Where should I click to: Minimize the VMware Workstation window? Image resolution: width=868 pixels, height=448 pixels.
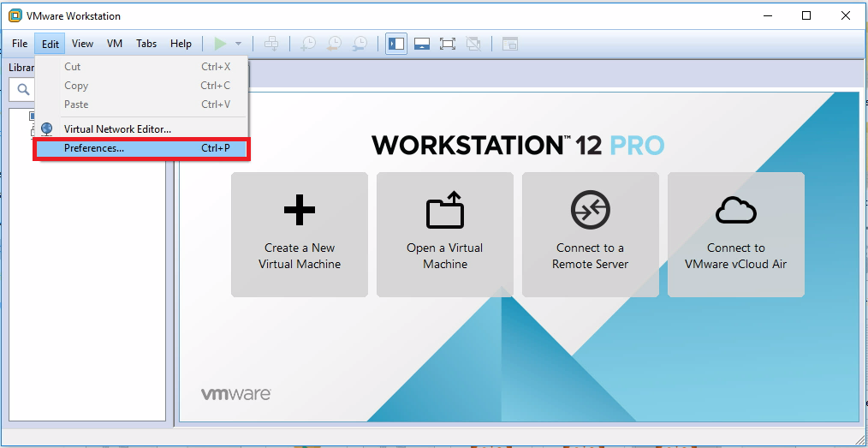click(x=767, y=15)
